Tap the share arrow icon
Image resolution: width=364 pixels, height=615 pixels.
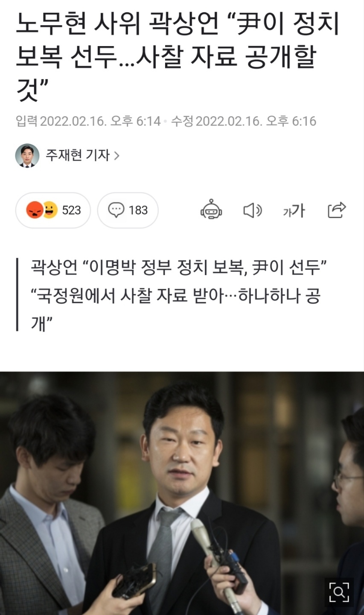[336, 210]
